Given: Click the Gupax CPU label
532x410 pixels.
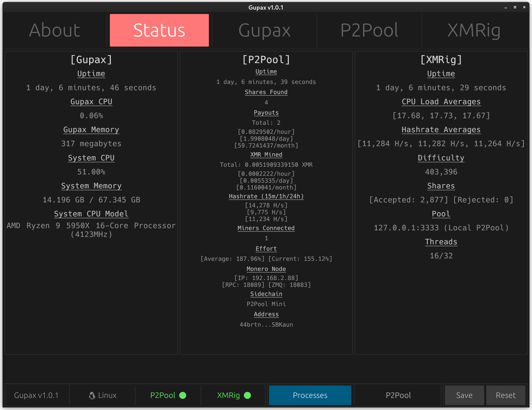Looking at the screenshot, I should [x=91, y=101].
